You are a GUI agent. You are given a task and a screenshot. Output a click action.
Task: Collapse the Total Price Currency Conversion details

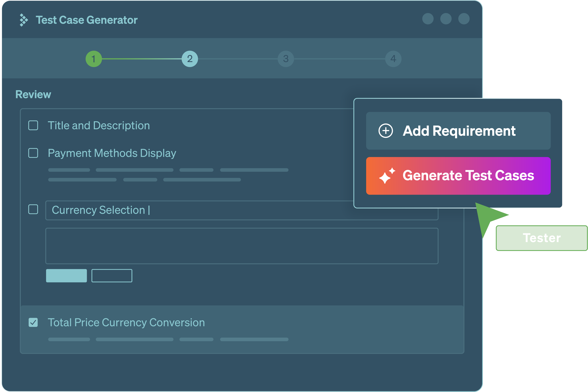click(127, 323)
